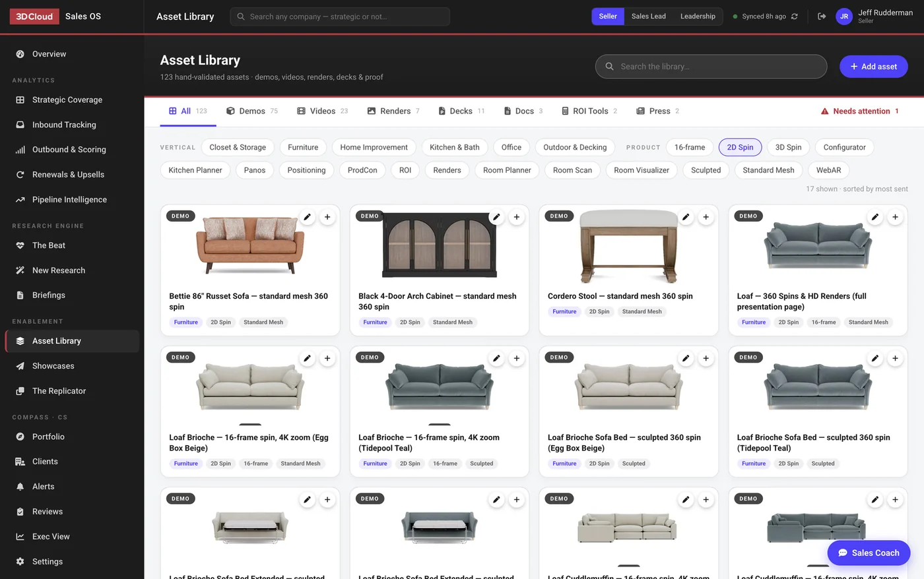Open Outbound & Scoring

pos(72,150)
